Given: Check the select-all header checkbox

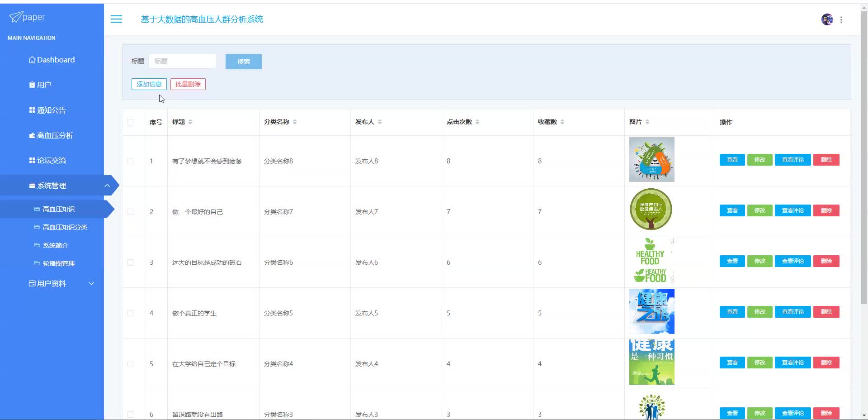Looking at the screenshot, I should tap(130, 122).
